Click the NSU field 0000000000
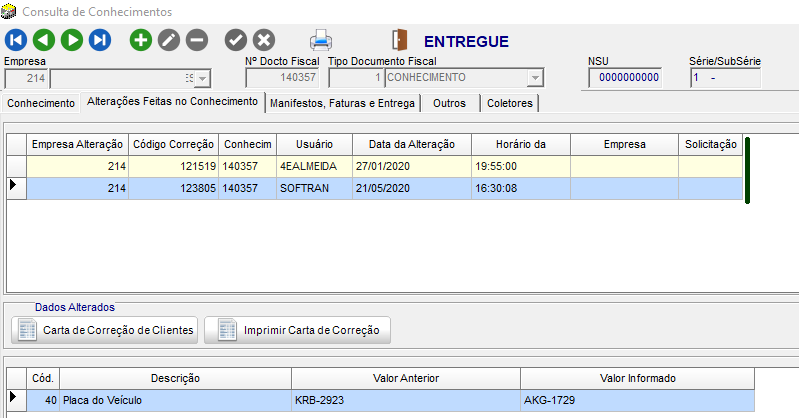The width and height of the screenshot is (799, 418). point(625,78)
